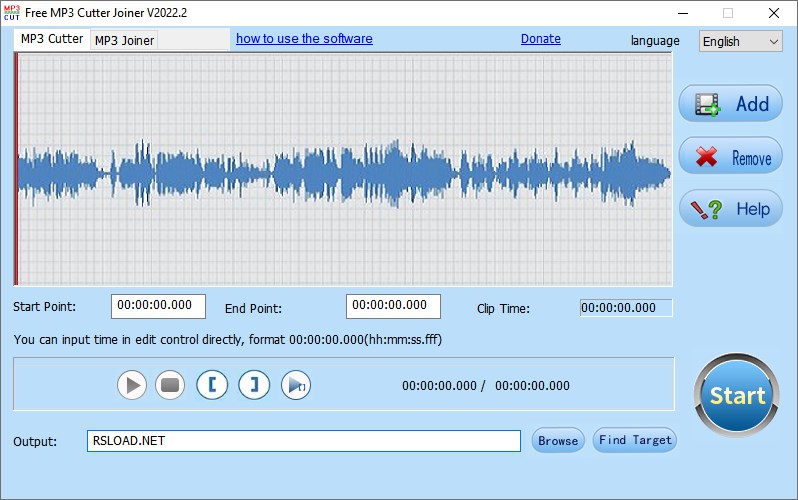Click the Find Target button

tap(634, 440)
